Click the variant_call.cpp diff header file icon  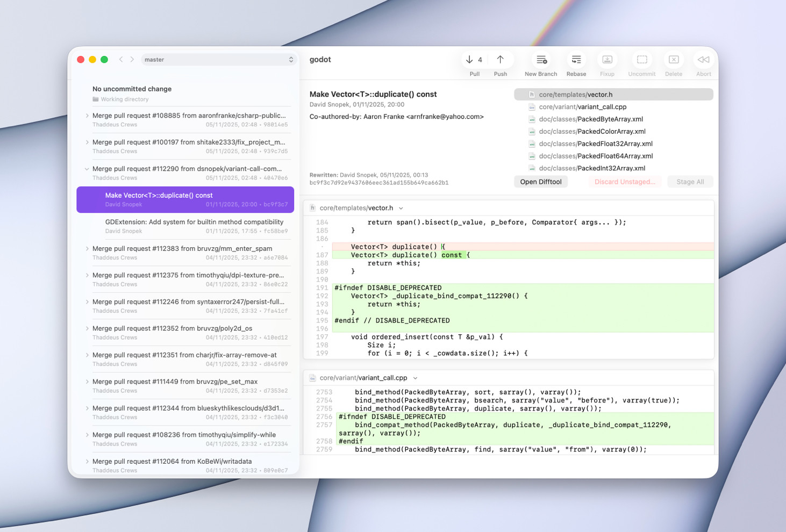tap(312, 378)
